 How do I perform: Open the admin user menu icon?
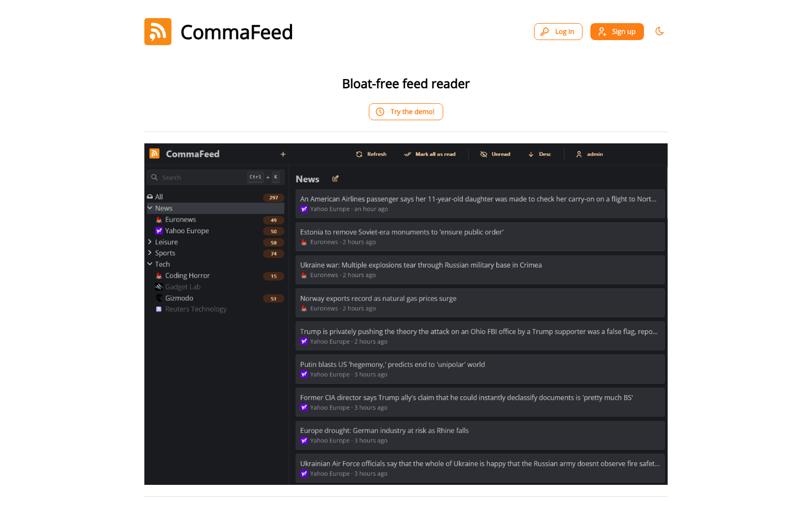[579, 154]
